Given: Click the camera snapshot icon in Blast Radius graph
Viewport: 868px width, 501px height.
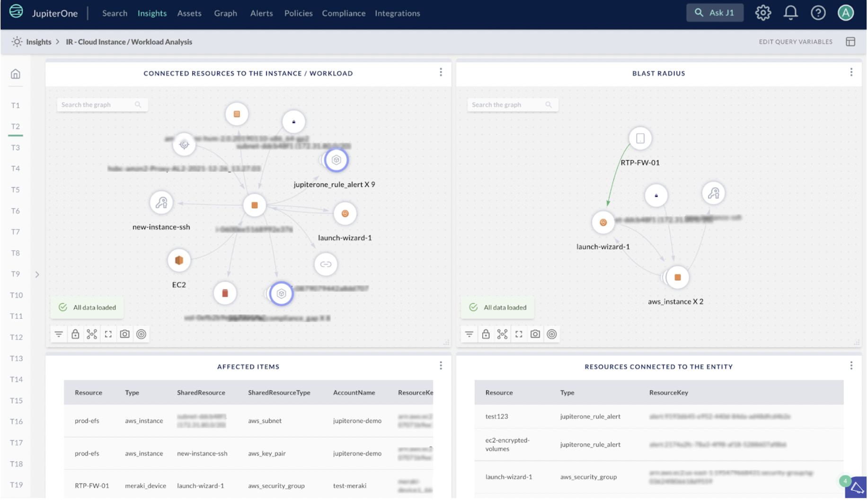Looking at the screenshot, I should (x=536, y=334).
